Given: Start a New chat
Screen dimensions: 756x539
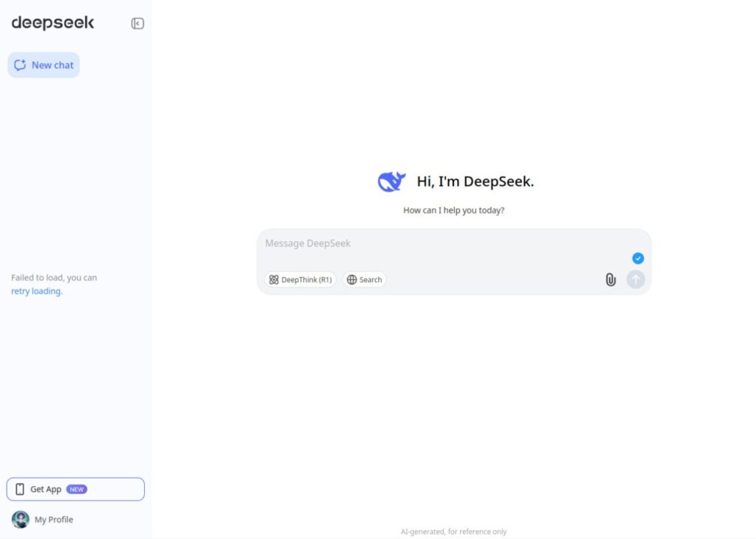Looking at the screenshot, I should (x=44, y=65).
